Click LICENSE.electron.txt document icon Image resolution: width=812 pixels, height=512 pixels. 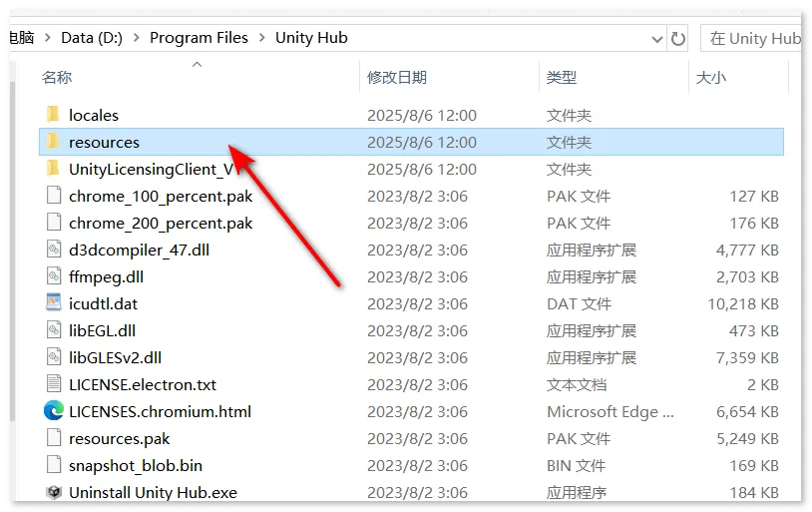[53, 384]
